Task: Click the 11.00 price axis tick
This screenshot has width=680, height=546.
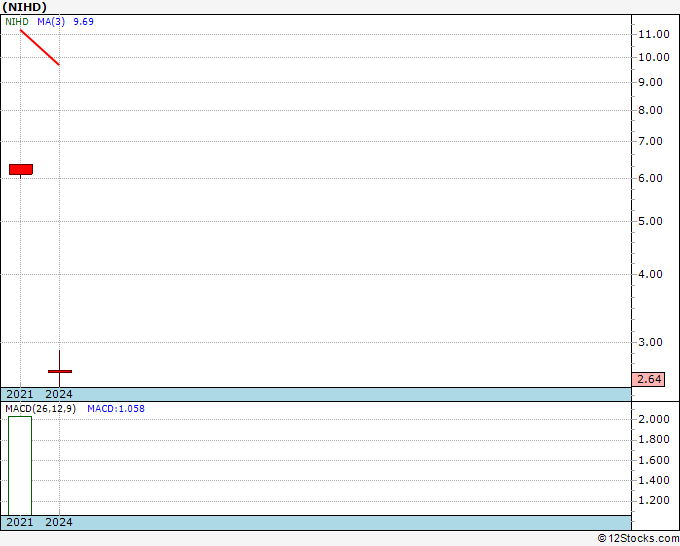Action: click(654, 34)
